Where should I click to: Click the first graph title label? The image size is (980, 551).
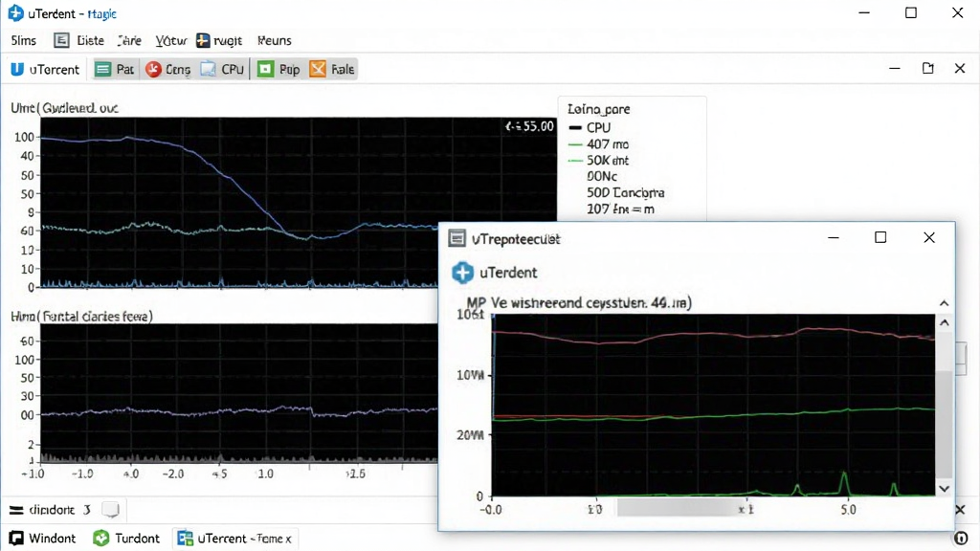[x=64, y=108]
